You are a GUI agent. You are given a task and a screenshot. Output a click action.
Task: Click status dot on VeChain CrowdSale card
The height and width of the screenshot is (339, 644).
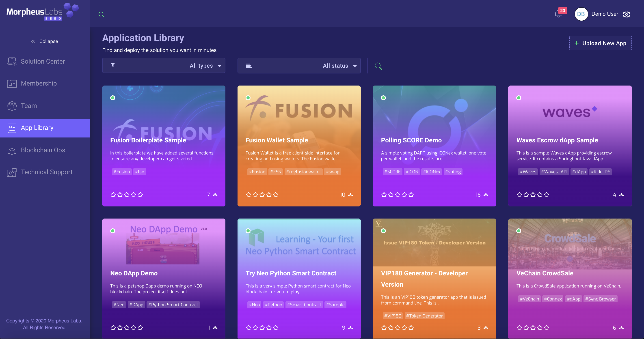click(519, 231)
